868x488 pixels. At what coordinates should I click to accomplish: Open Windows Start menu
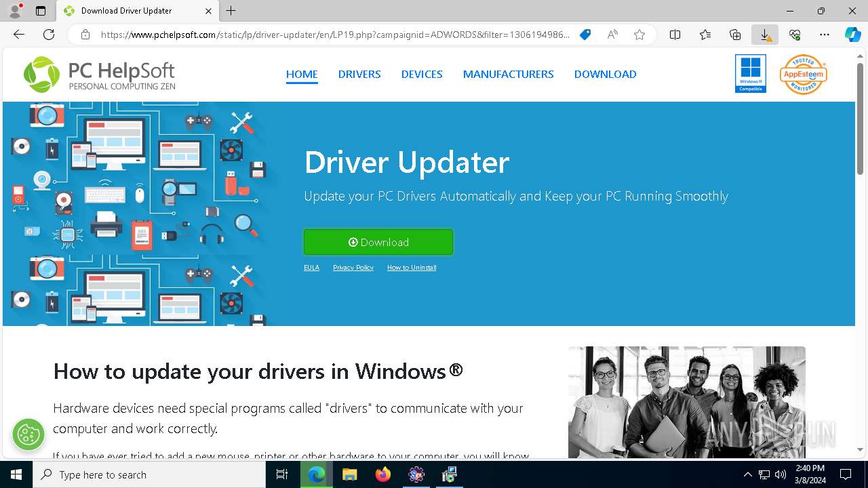(16, 474)
